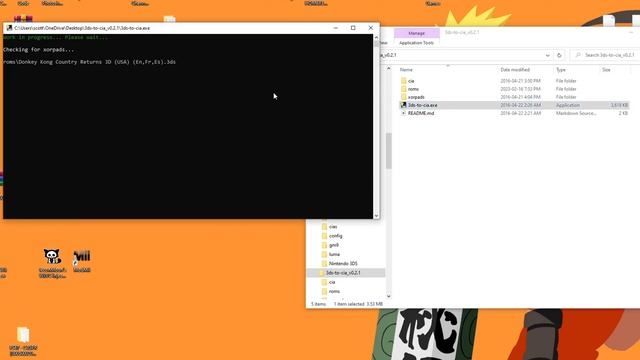The height and width of the screenshot is (360, 640).
Task: Click the search magnifier icon in Explorer
Action: [x=578, y=55]
